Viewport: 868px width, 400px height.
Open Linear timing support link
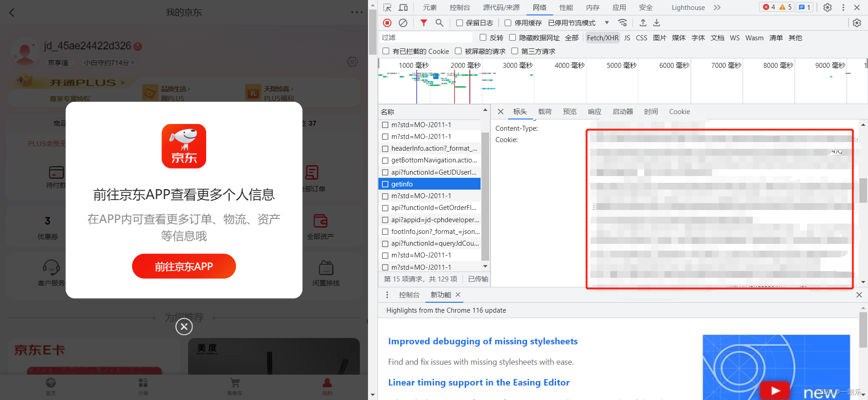479,382
